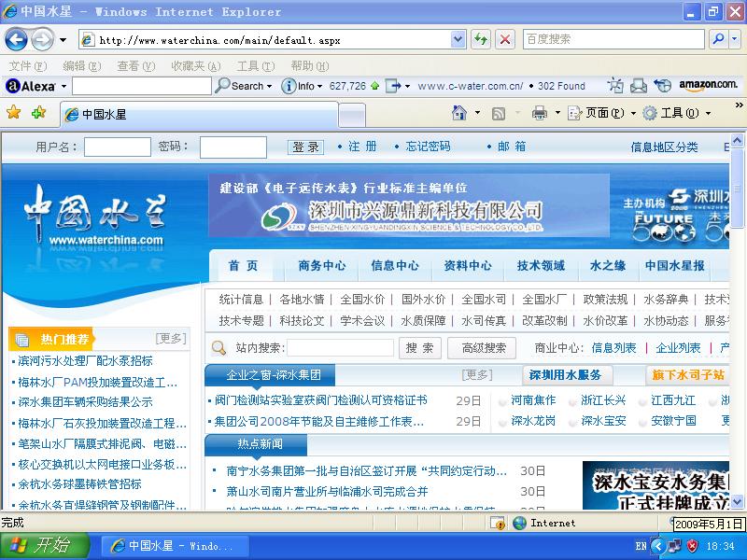This screenshot has height=560, width=747.
Task: Open the 帮助(H) menu
Action: point(310,66)
